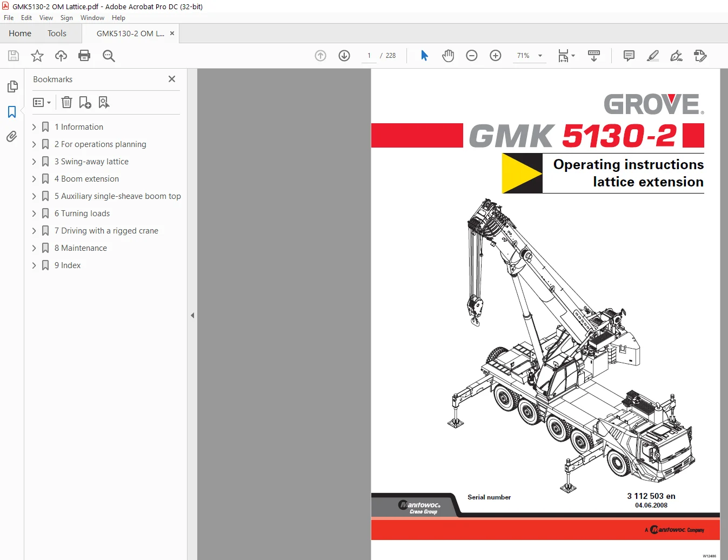The image size is (728, 560).
Task: Switch to the Home tab
Action: (x=20, y=34)
